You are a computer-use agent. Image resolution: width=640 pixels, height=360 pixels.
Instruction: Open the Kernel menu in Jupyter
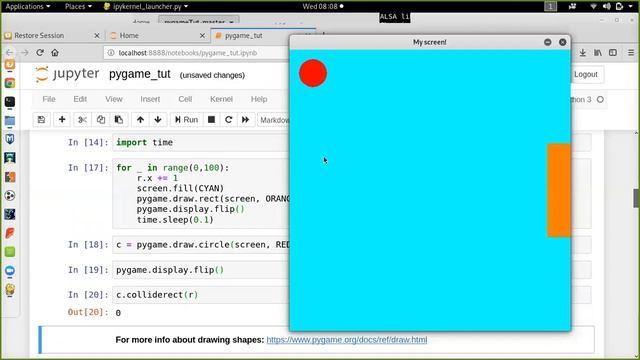coord(221,99)
